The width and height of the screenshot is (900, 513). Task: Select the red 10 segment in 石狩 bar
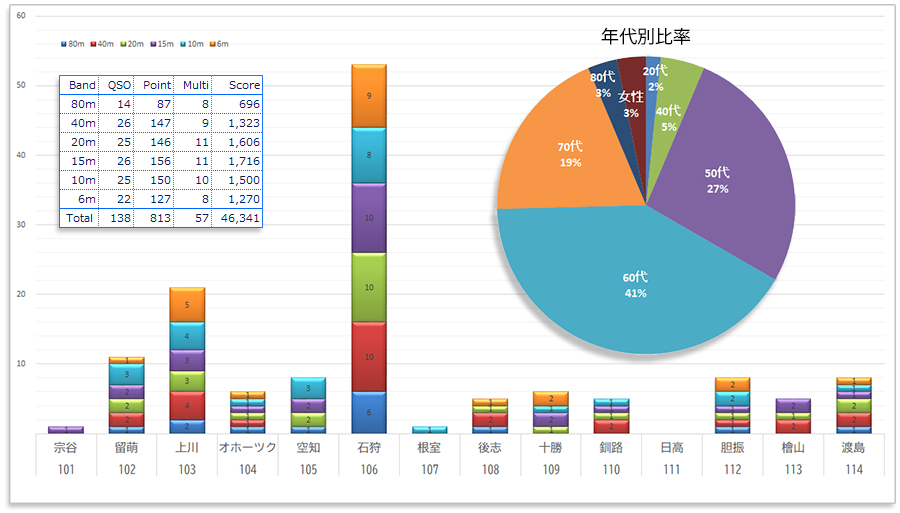click(x=369, y=356)
